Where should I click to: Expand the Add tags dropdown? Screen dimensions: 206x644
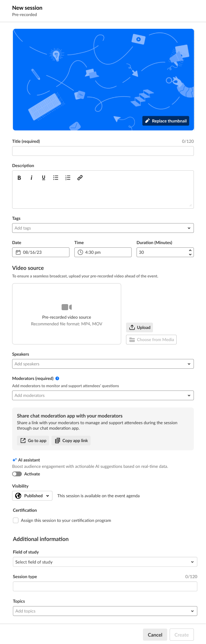pyautogui.click(x=189, y=228)
